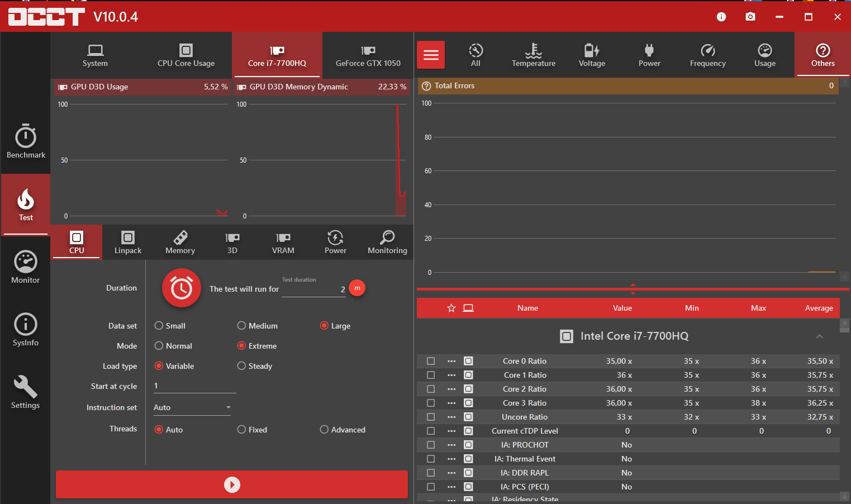Viewport: 851px width, 504px height.
Task: Start the test with play button
Action: click(x=232, y=484)
